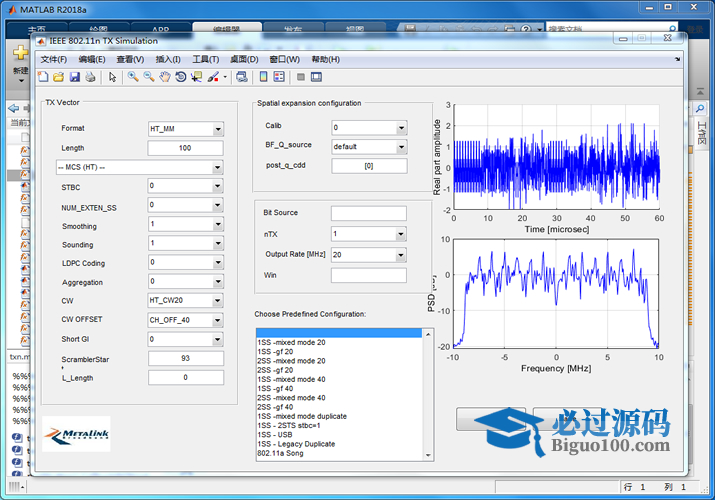The image size is (715, 500).
Task: Open the Aggregation dropdown
Action: pos(186,282)
